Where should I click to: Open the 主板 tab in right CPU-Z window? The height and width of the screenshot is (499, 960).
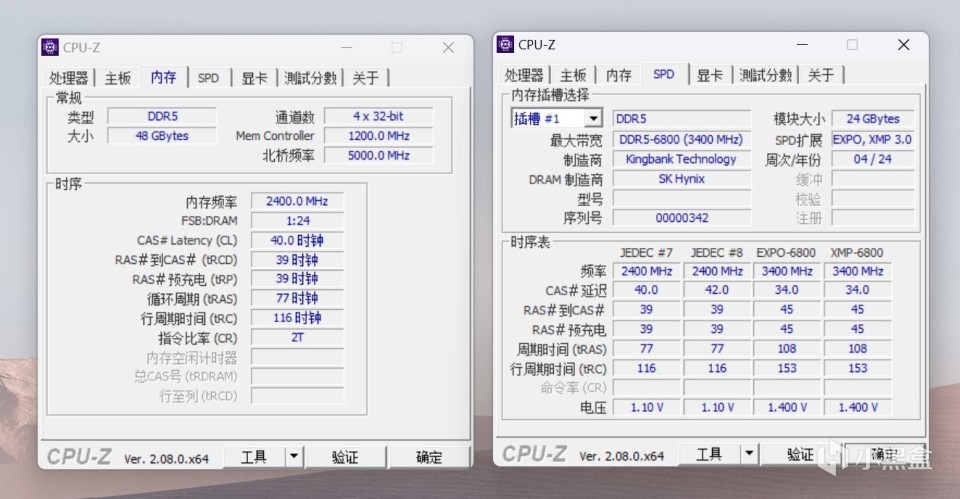573,75
